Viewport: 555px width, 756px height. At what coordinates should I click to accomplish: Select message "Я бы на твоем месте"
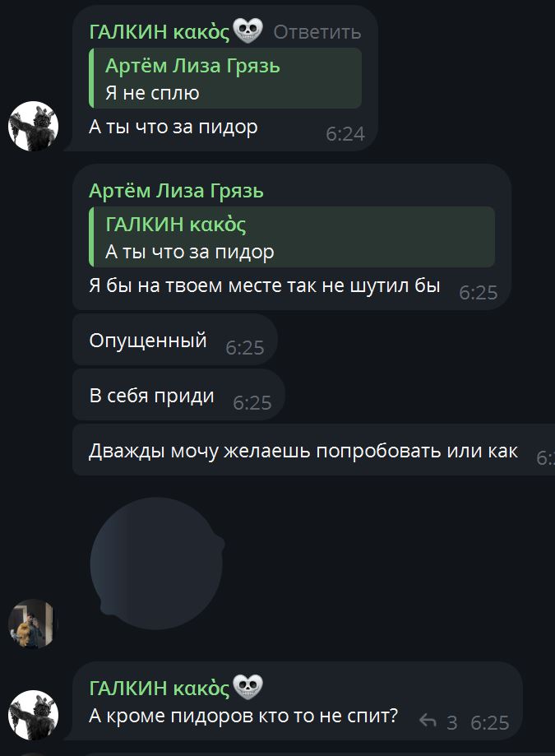[x=291, y=237]
